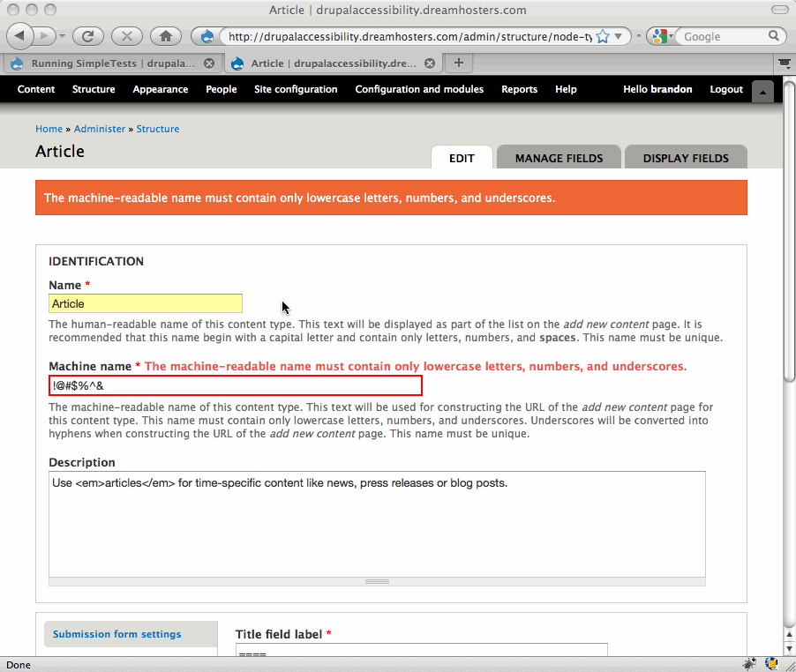796x672 pixels.
Task: Open the back/forward history dropdown arrow
Action: [62, 36]
